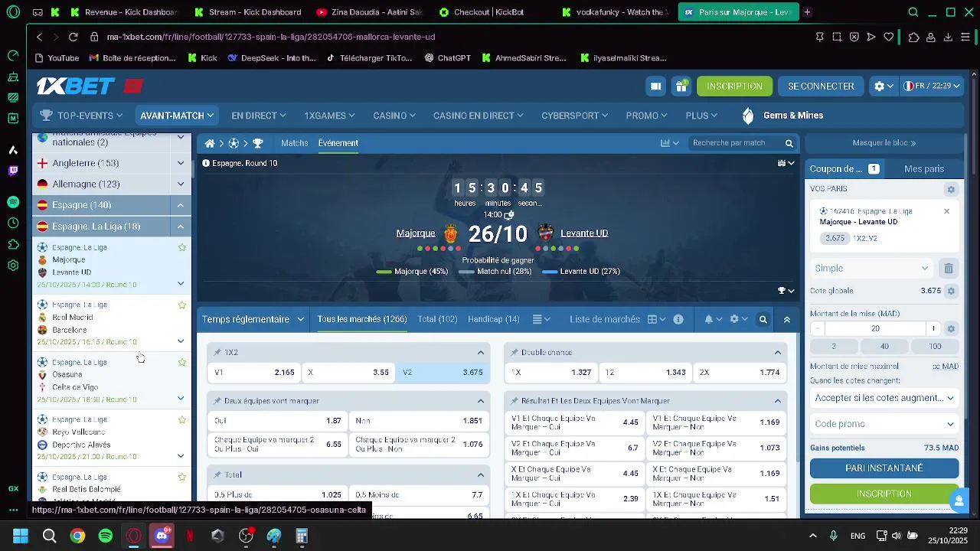980x551 pixels.
Task: Open the live chat support icon
Action: click(959, 501)
